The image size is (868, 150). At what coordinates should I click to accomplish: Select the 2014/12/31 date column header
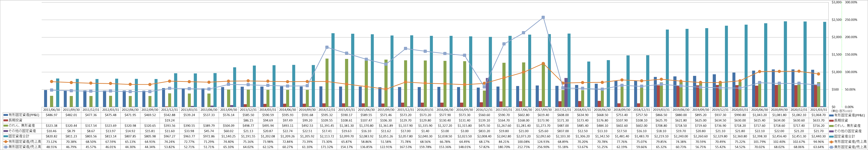327,110
